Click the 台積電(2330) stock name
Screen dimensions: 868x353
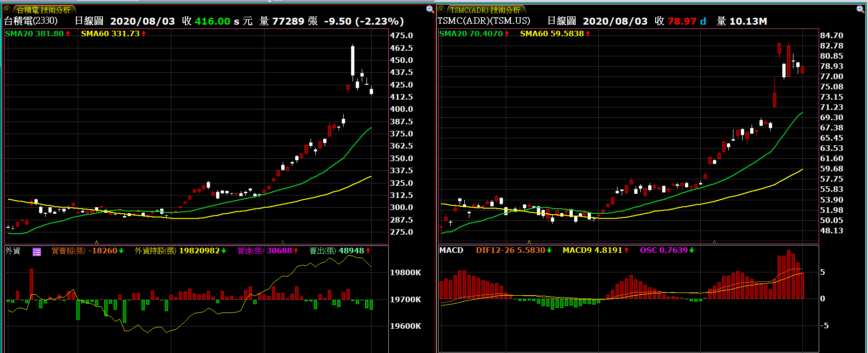tap(31, 21)
